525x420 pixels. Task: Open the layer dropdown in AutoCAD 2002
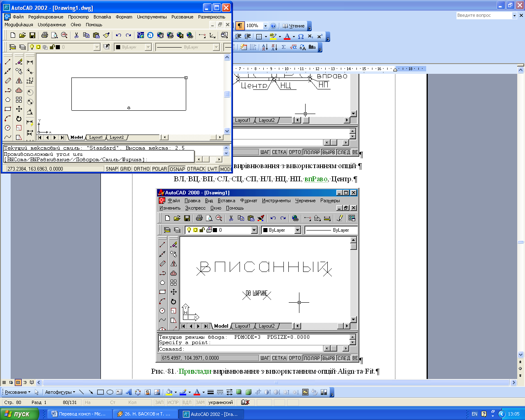(x=97, y=47)
